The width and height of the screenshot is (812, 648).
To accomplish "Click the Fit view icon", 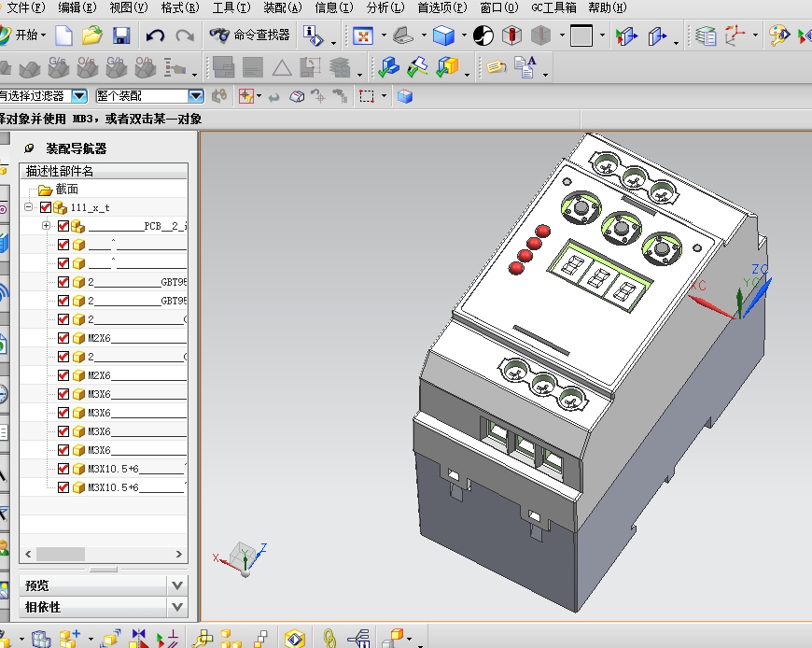I will click(362, 36).
